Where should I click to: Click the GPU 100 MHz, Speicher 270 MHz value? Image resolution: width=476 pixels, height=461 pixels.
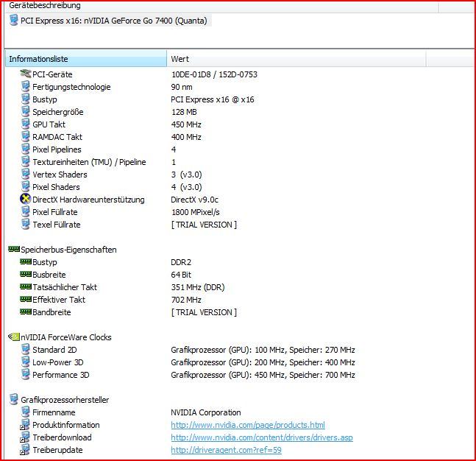pos(263,350)
